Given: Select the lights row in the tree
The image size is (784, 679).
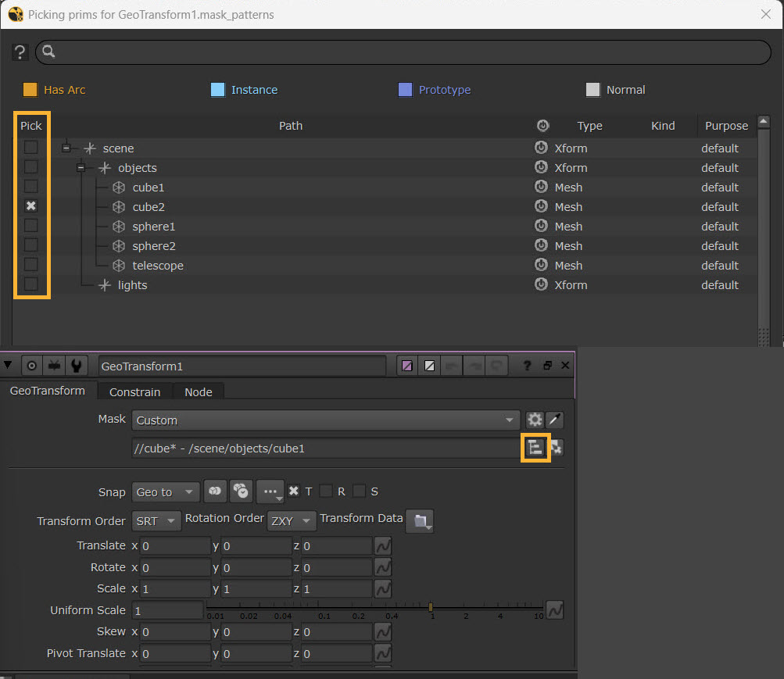Looking at the screenshot, I should 132,285.
